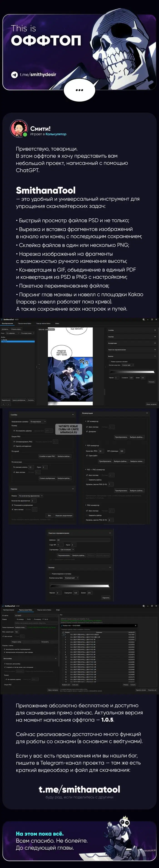The height and width of the screenshot is (868, 159).
Task: Click the Открыть папку... button above the file list
Action: point(16,329)
